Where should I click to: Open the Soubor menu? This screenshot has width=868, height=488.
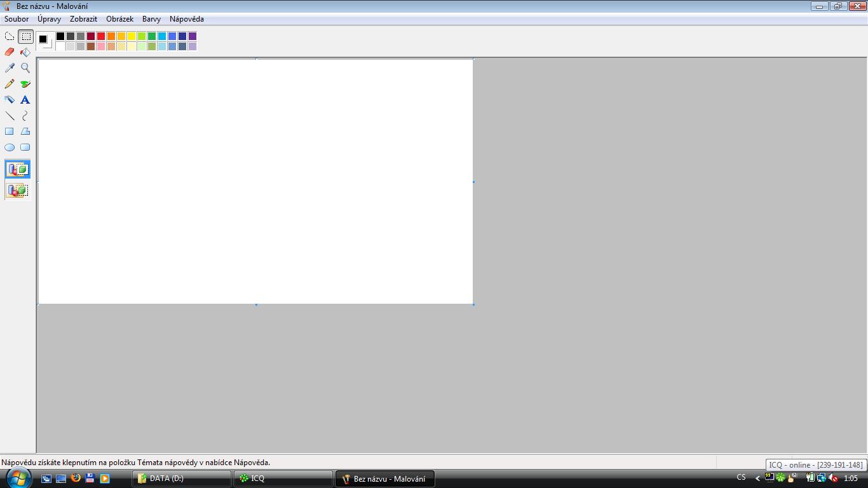tap(17, 19)
